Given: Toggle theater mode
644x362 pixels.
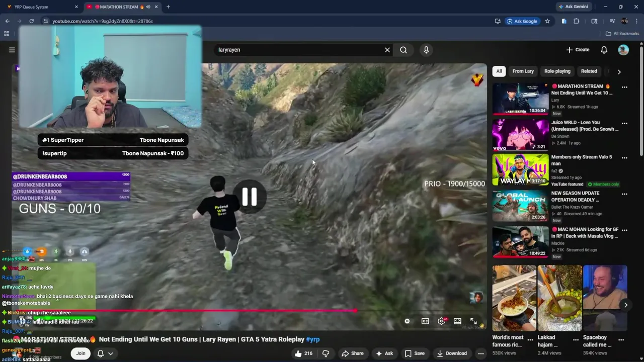Looking at the screenshot, I should (x=457, y=321).
